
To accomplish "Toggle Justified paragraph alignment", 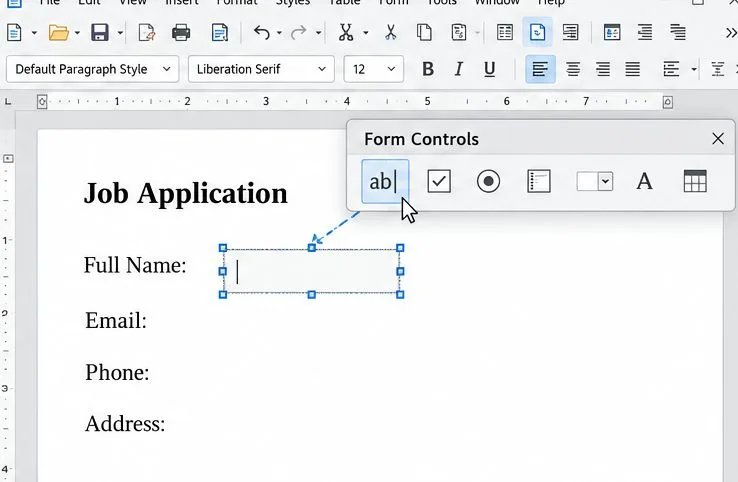I will click(633, 69).
